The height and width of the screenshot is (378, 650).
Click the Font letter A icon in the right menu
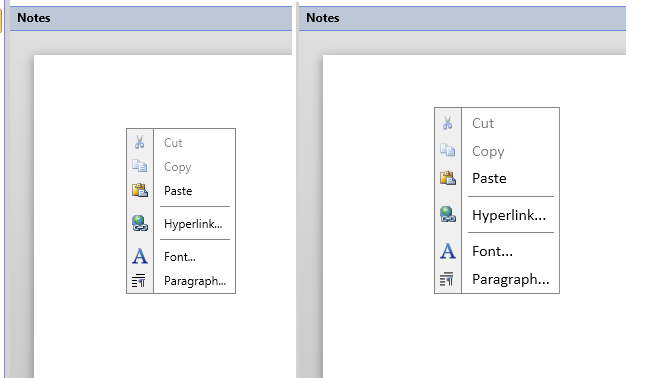pos(448,251)
